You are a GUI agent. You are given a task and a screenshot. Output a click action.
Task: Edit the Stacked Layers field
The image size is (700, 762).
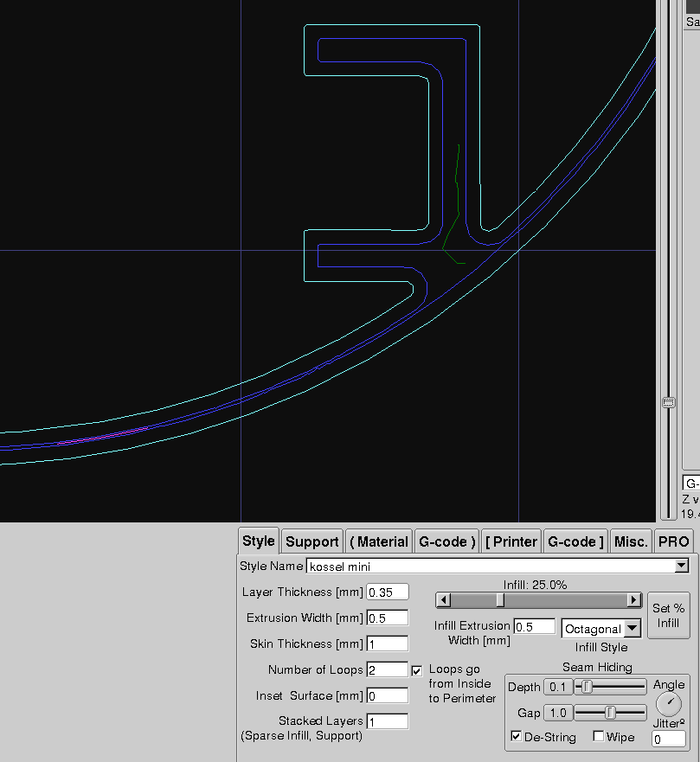387,721
